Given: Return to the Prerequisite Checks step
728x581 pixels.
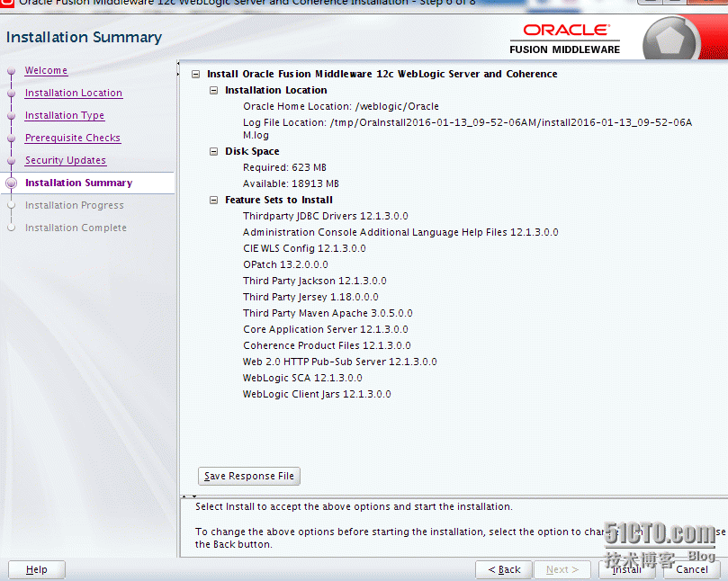Looking at the screenshot, I should coord(72,138).
